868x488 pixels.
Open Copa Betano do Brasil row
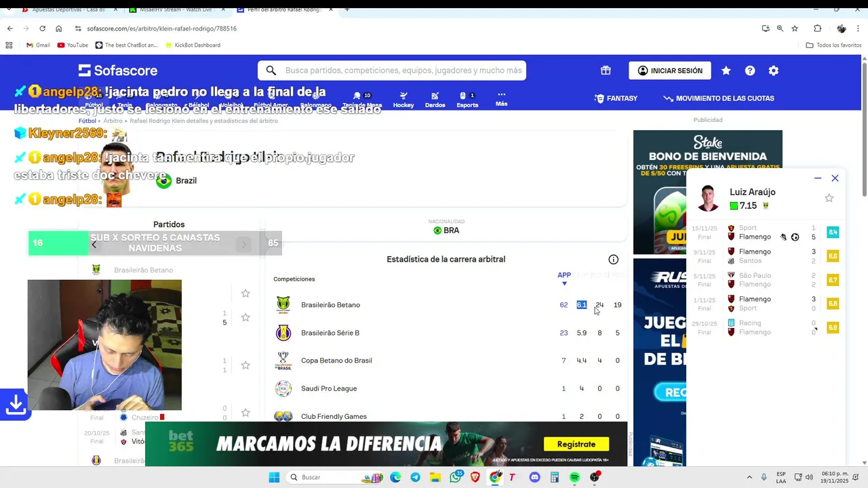(x=448, y=361)
